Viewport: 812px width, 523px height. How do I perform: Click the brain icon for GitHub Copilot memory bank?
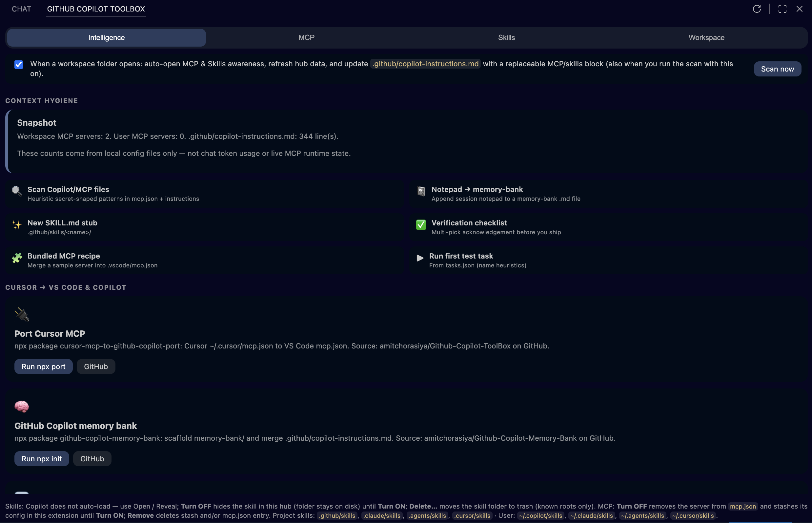[x=21, y=406]
